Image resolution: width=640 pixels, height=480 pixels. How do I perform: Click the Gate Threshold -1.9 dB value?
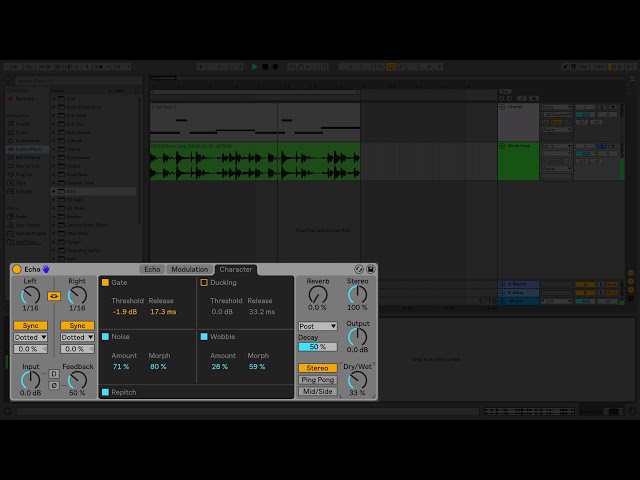[x=125, y=312]
